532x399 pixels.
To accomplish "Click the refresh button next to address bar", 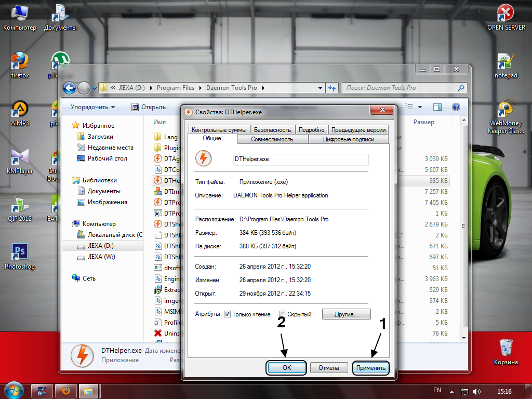I will [x=332, y=88].
